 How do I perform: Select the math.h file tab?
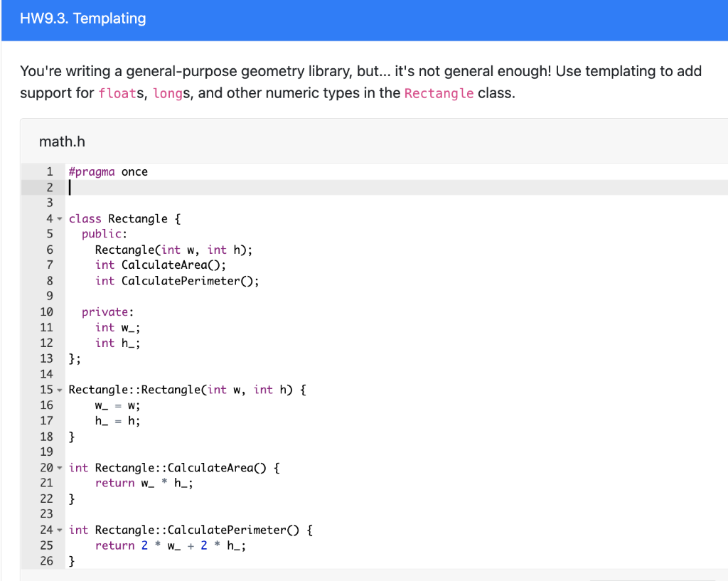pos(62,141)
